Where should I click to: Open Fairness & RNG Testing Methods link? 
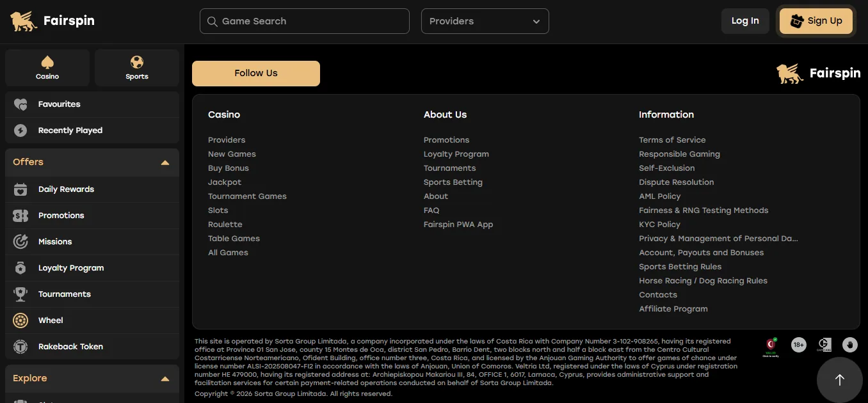click(x=703, y=210)
